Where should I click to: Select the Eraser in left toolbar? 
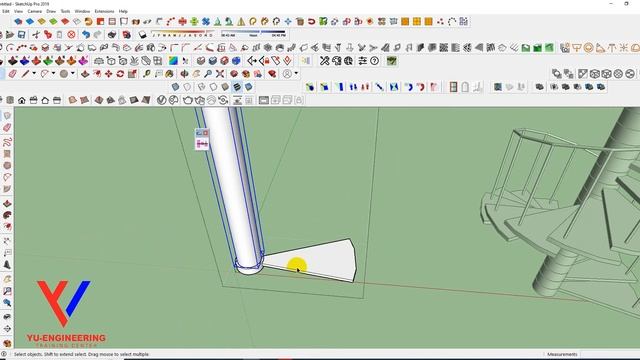point(7,128)
